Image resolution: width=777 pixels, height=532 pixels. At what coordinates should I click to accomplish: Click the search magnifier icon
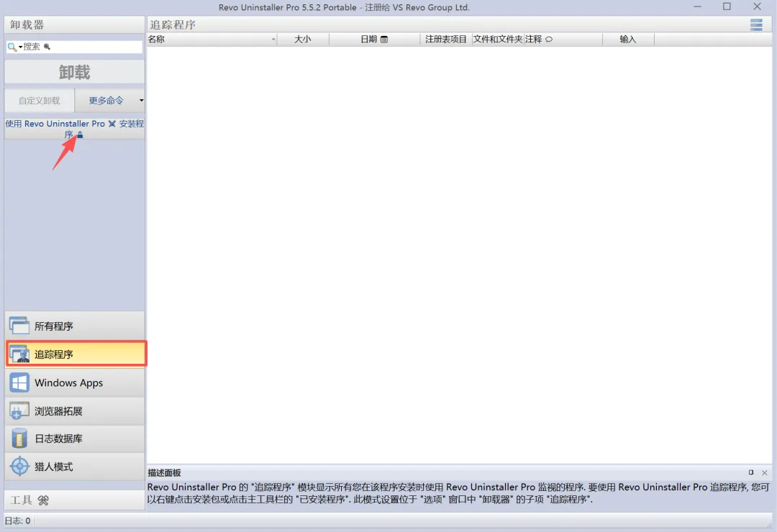click(12, 47)
